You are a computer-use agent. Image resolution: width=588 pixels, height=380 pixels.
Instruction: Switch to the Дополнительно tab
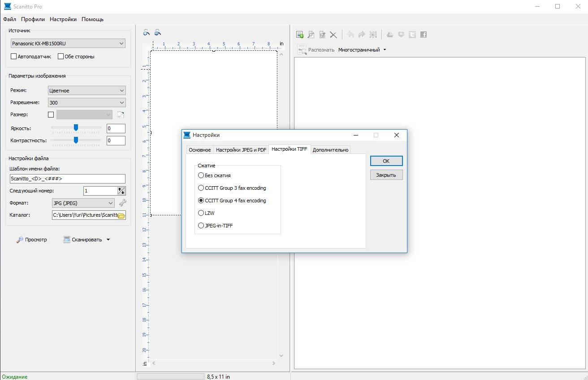pyautogui.click(x=330, y=150)
